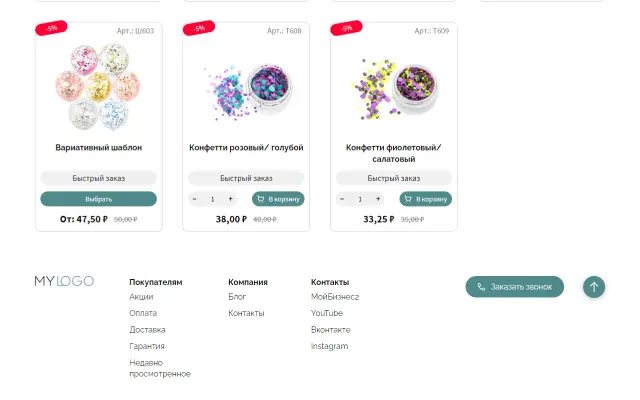This screenshot has height=400, width=640.
Task: Visit the YouTube contact link
Action: pyautogui.click(x=327, y=313)
